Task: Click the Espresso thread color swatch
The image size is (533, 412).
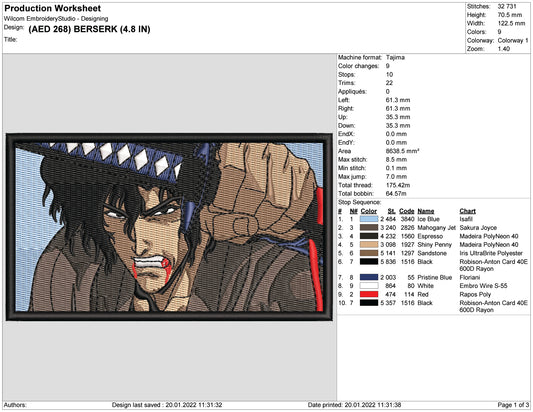Action: pos(369,236)
